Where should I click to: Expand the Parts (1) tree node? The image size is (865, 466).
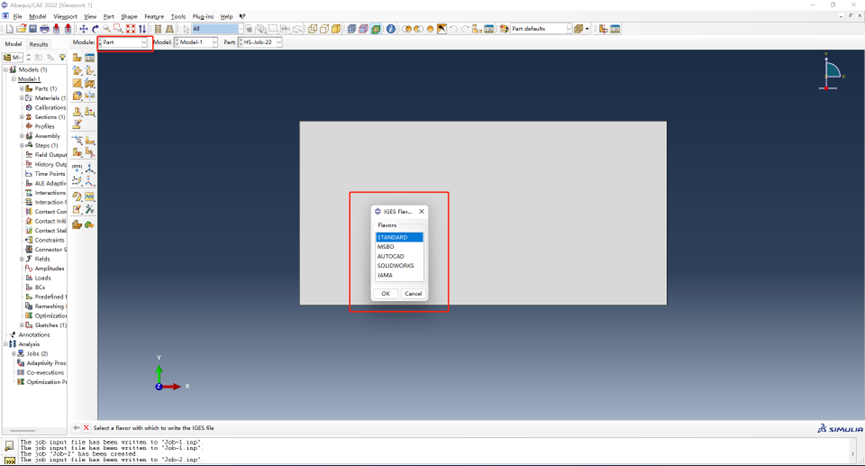tap(22, 88)
